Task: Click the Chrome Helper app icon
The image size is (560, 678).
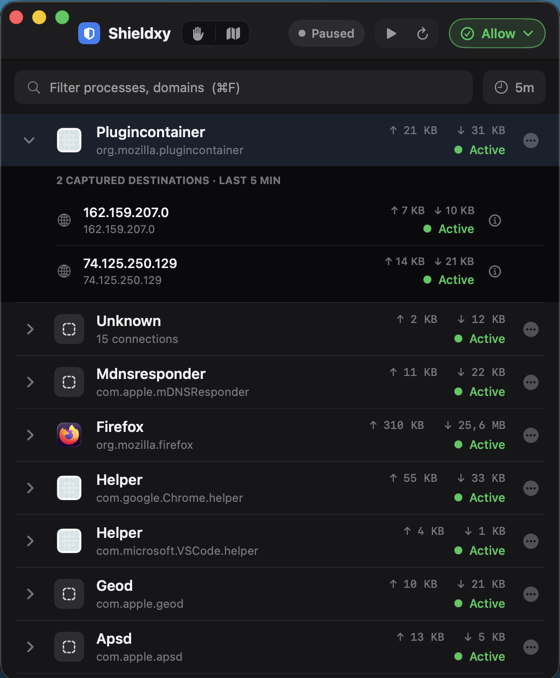Action: pos(69,488)
